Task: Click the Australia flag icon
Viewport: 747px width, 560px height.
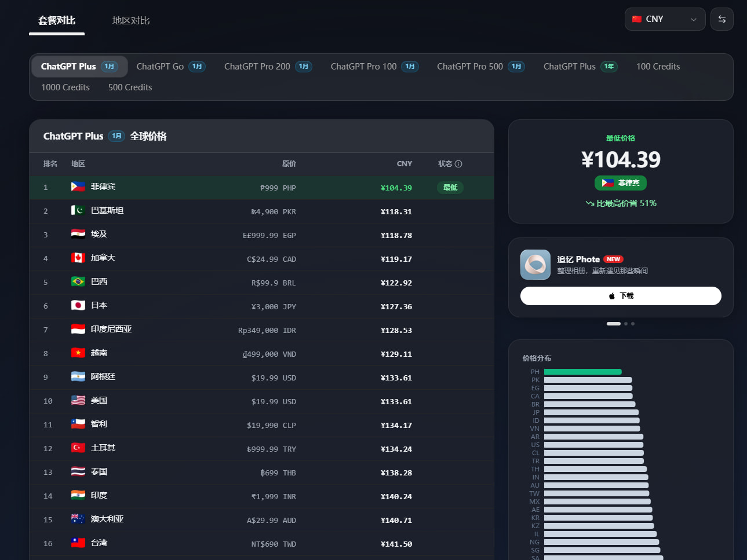Action: 78,519
